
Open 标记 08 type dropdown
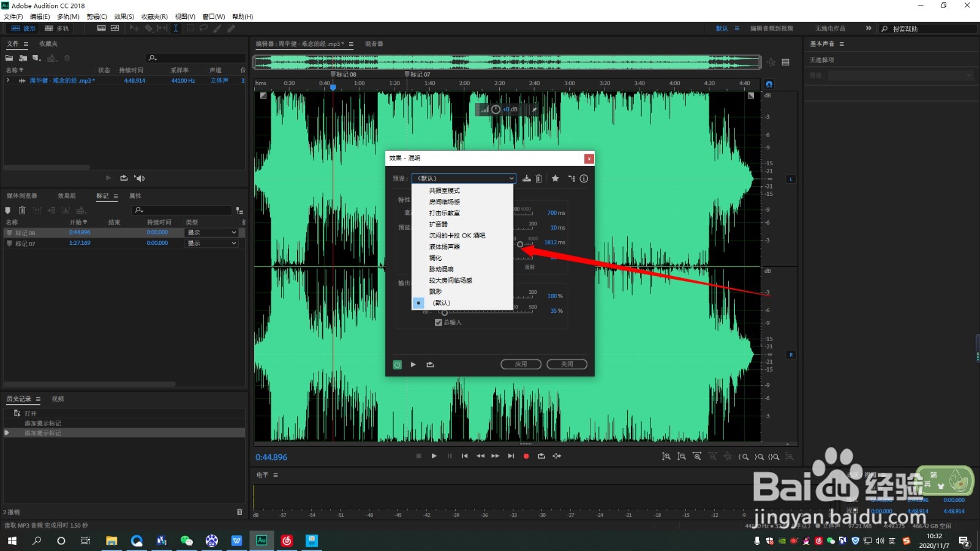pos(212,233)
